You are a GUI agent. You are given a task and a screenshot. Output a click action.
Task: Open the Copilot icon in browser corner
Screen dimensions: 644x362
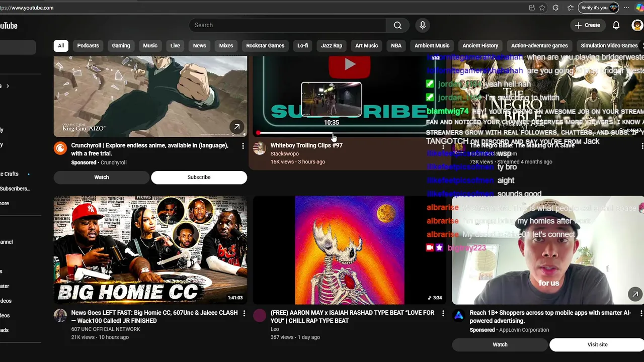click(x=639, y=8)
